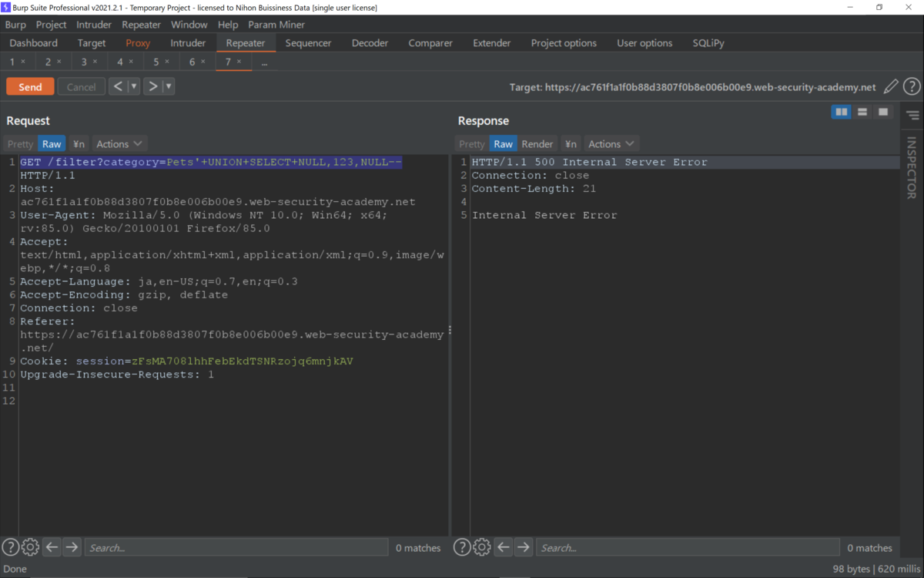Open the Window menu
This screenshot has width=924, height=578.
[x=189, y=25]
